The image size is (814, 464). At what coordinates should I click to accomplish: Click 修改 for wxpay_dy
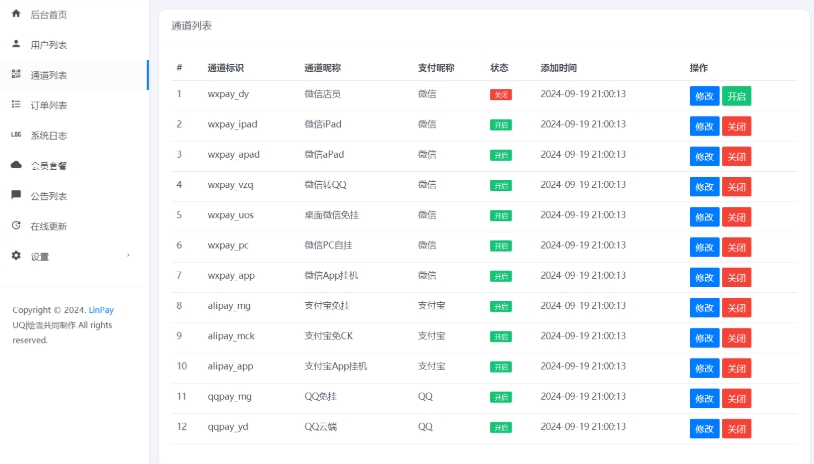click(x=704, y=96)
